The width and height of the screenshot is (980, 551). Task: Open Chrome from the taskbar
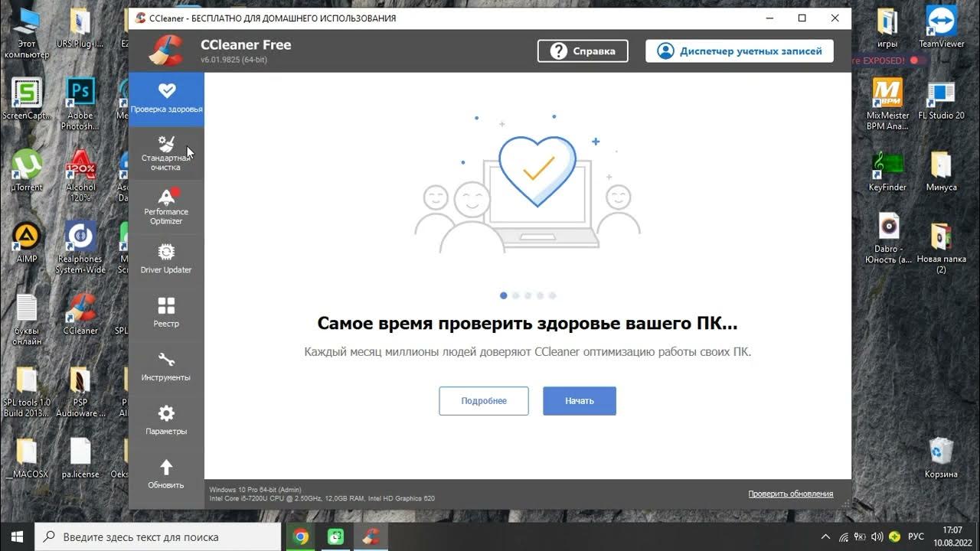coord(301,536)
